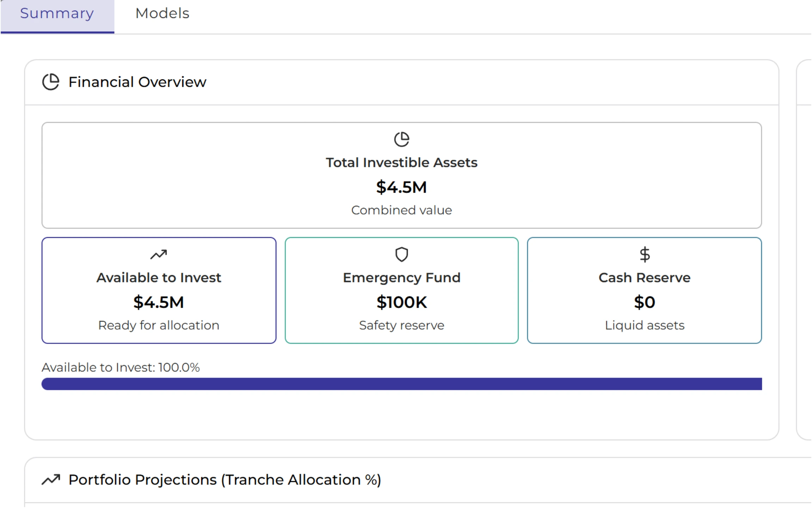
Task: Click the 'Total Investible Assets' title
Action: point(401,163)
